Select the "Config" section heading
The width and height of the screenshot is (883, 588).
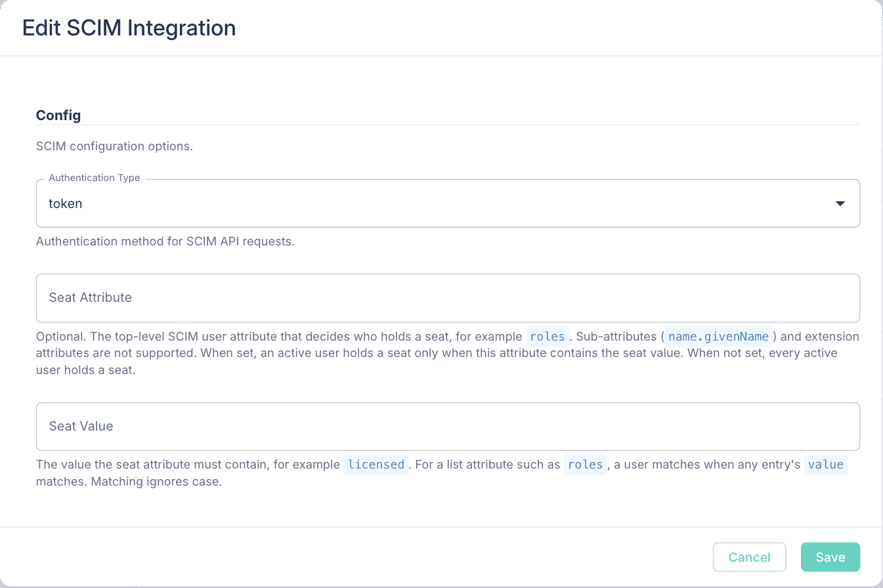(58, 115)
